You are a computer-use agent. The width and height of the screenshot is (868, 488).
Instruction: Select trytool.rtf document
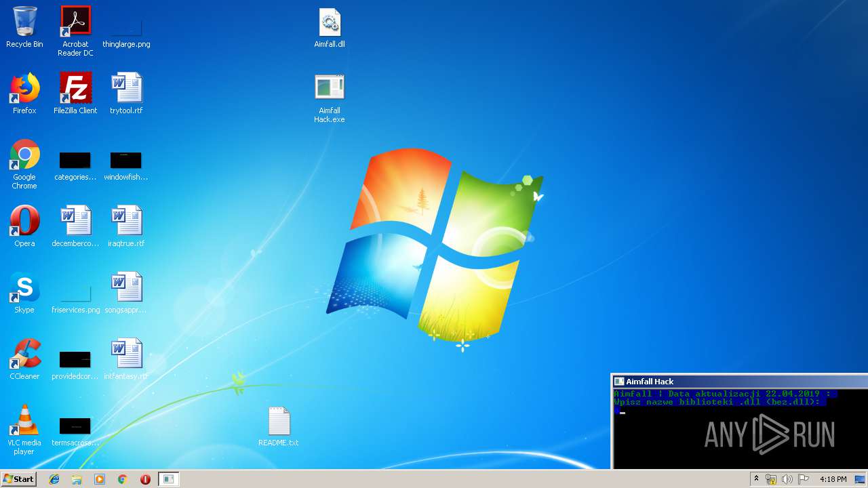point(126,94)
